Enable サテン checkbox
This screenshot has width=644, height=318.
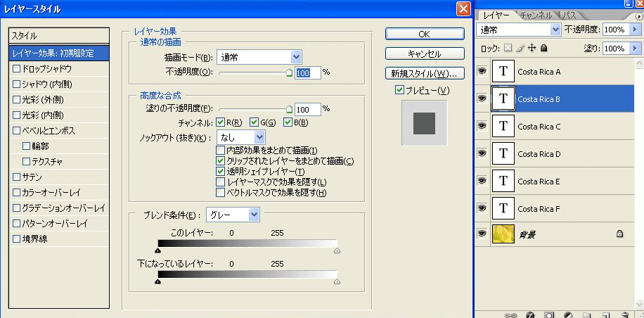tap(16, 177)
